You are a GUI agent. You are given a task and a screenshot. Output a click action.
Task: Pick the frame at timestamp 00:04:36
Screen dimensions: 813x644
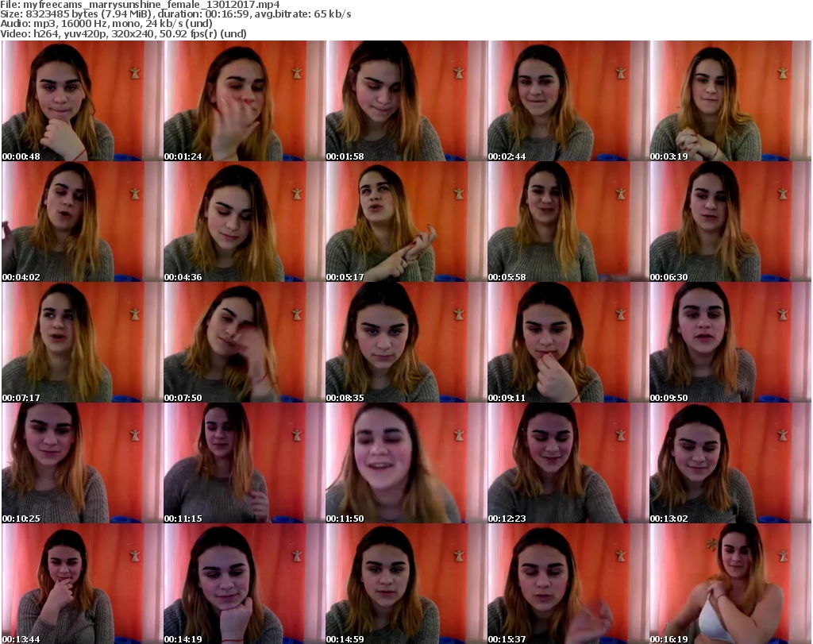(x=245, y=222)
